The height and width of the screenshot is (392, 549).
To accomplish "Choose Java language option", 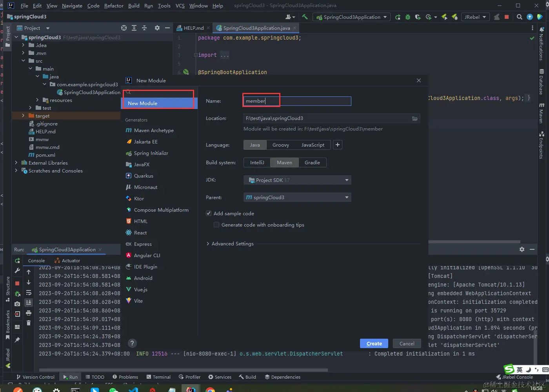I will tap(255, 145).
